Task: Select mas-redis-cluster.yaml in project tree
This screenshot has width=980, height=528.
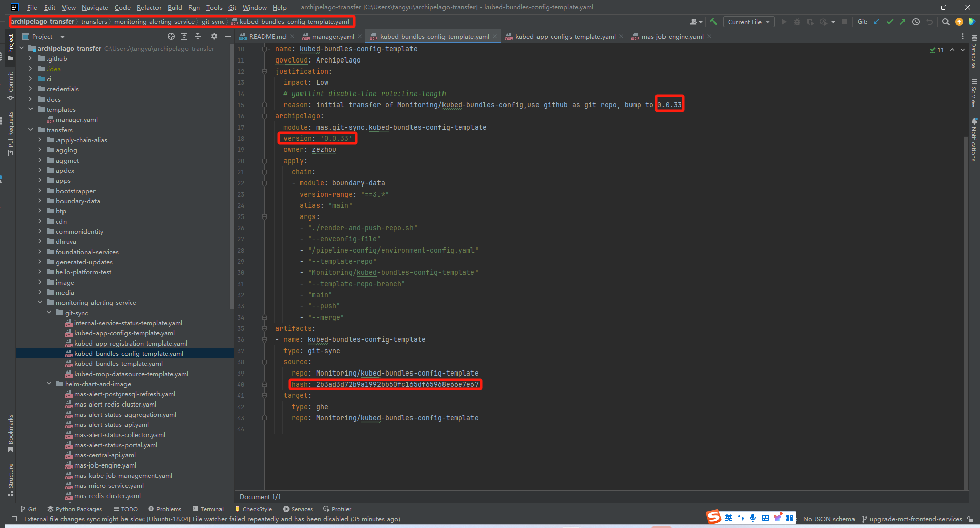Action: [107, 495]
